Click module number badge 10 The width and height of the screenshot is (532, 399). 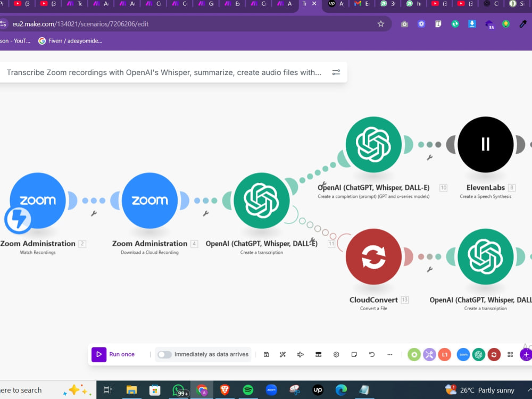pos(443,188)
